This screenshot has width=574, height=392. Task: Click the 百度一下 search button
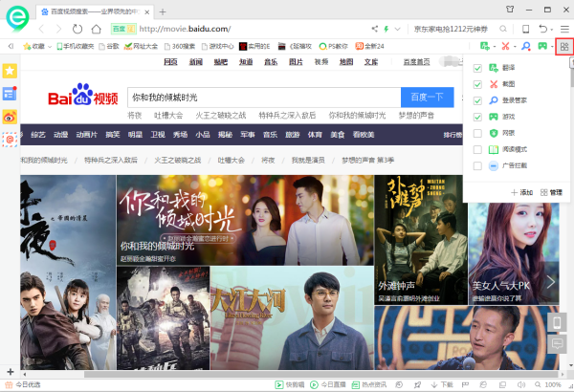428,98
